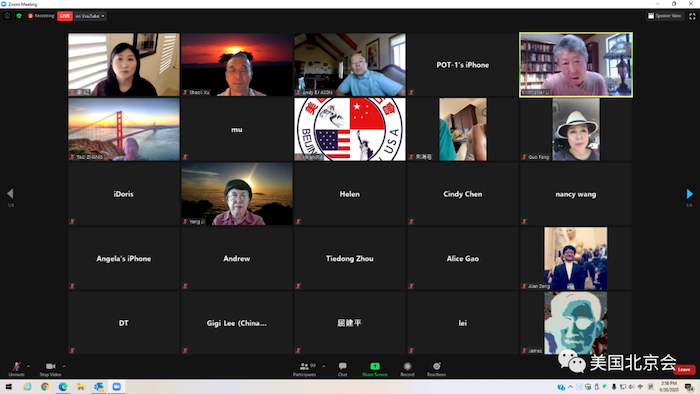Select the Gigi Lee (China... tile
This screenshot has height=394, width=700.
[x=237, y=323]
